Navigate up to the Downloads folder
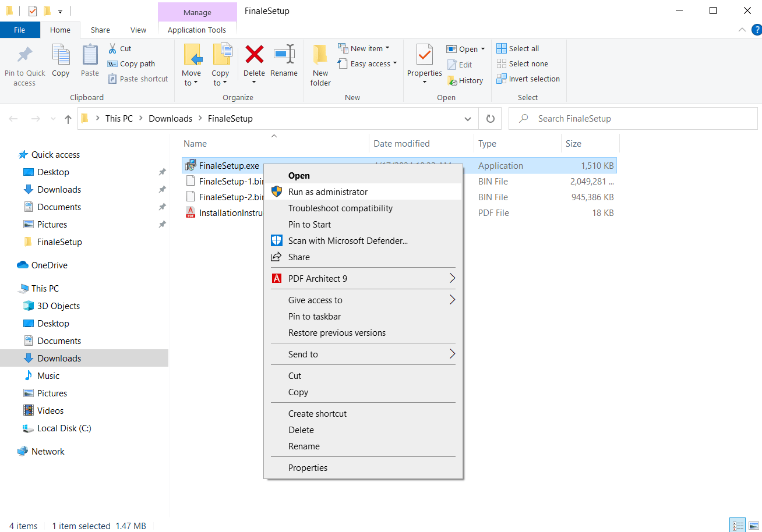Viewport: 762px width, 532px height. pos(68,118)
